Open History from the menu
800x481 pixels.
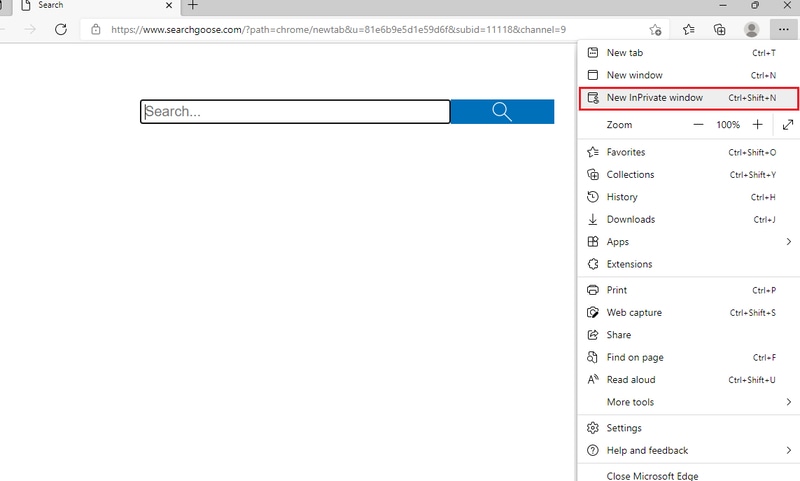(688, 197)
